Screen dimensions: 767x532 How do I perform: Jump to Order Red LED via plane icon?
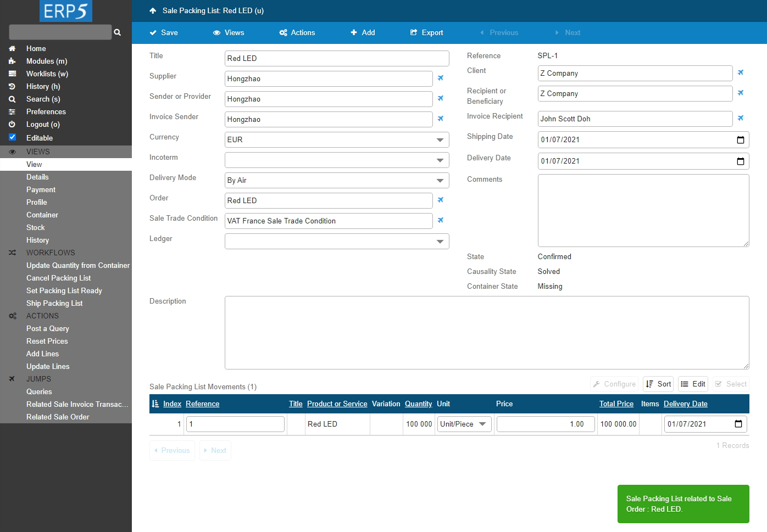click(441, 200)
